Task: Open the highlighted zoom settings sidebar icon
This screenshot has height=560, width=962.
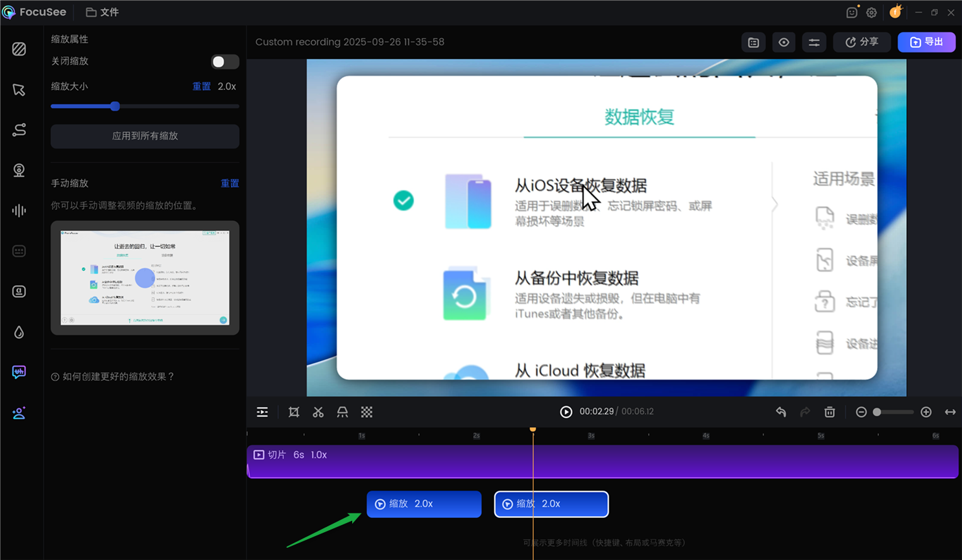Action: click(19, 372)
